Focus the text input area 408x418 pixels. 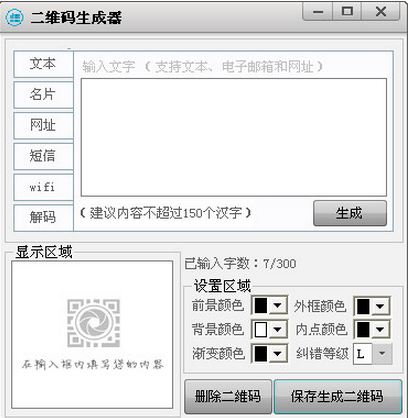point(234,137)
